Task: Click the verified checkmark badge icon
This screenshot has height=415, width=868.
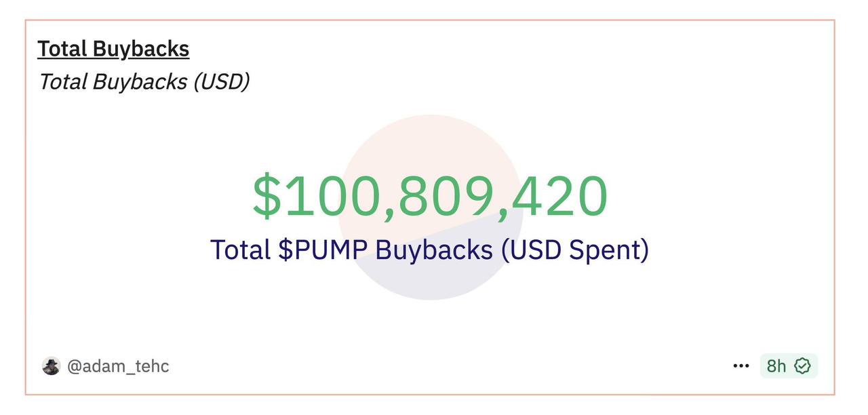Action: point(802,366)
